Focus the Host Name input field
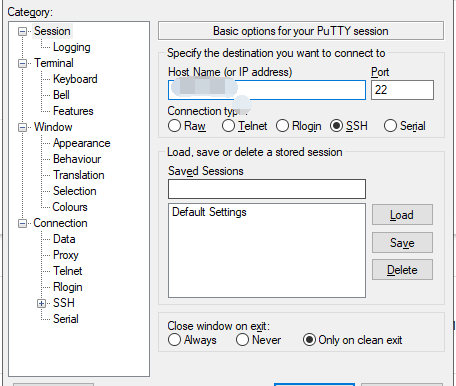This screenshot has width=456, height=386. coord(267,90)
